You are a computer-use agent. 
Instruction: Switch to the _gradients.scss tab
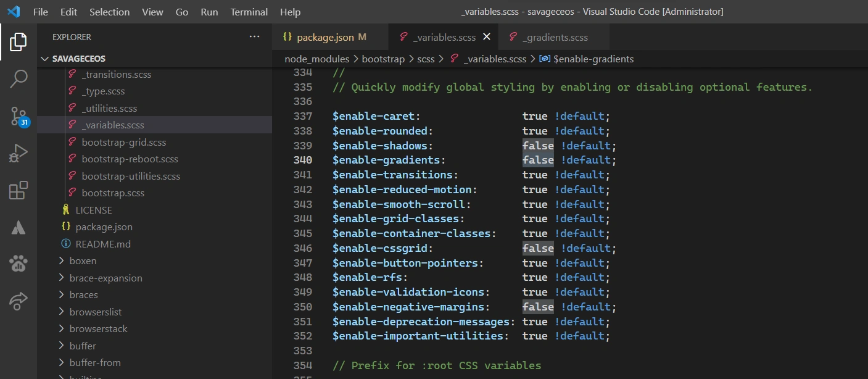coord(555,37)
